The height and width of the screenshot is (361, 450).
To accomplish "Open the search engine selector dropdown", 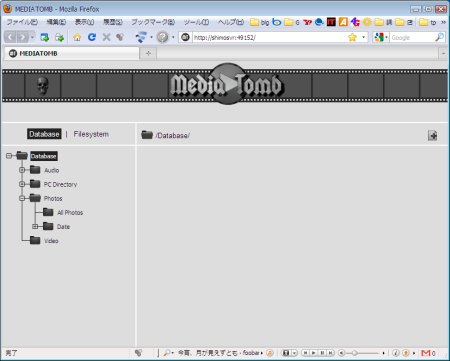I will [x=381, y=37].
